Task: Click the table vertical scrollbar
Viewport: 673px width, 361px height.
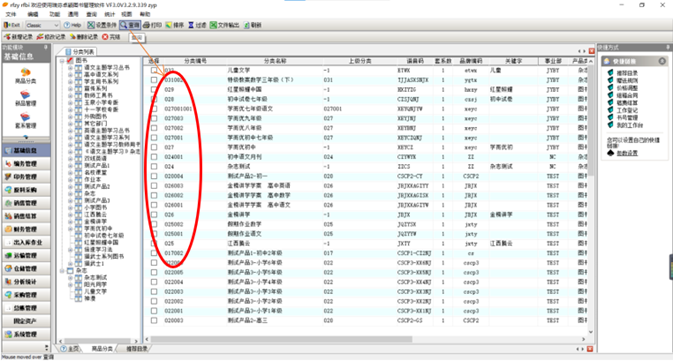Action: point(591,121)
